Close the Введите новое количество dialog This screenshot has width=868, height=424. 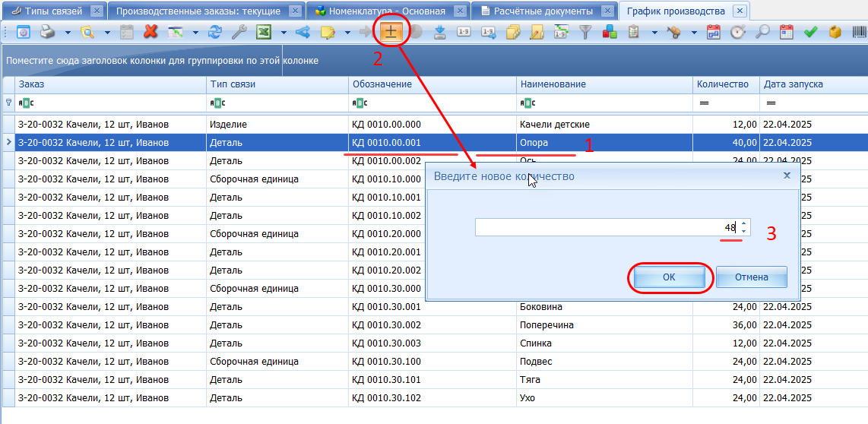tap(787, 176)
